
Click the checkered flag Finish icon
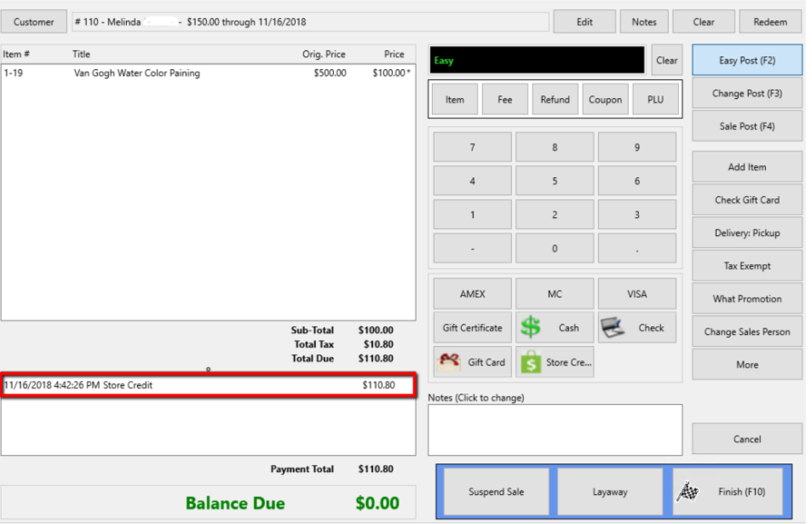[688, 492]
